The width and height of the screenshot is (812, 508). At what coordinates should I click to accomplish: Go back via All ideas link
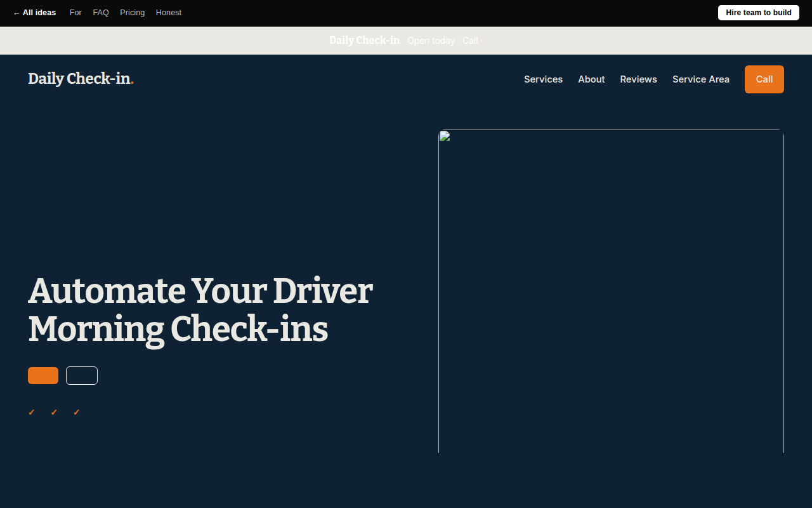tap(34, 13)
